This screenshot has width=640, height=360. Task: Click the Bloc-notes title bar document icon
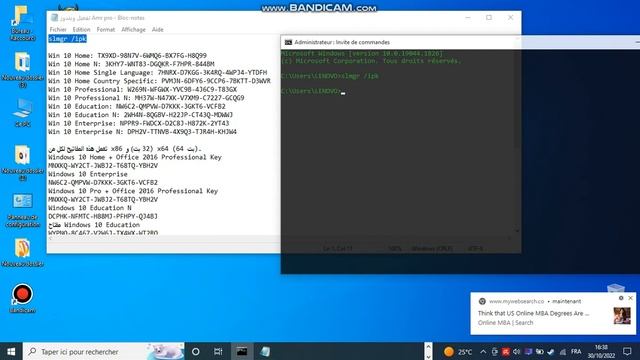tap(54, 18)
